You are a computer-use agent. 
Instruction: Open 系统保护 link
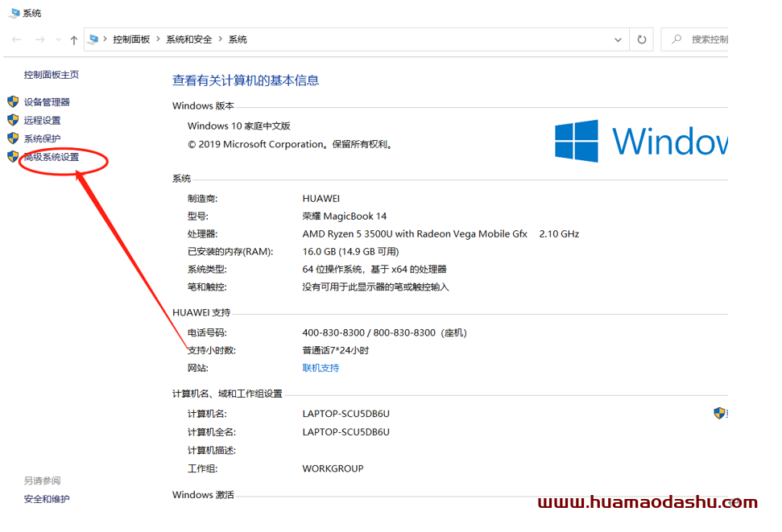[43, 138]
